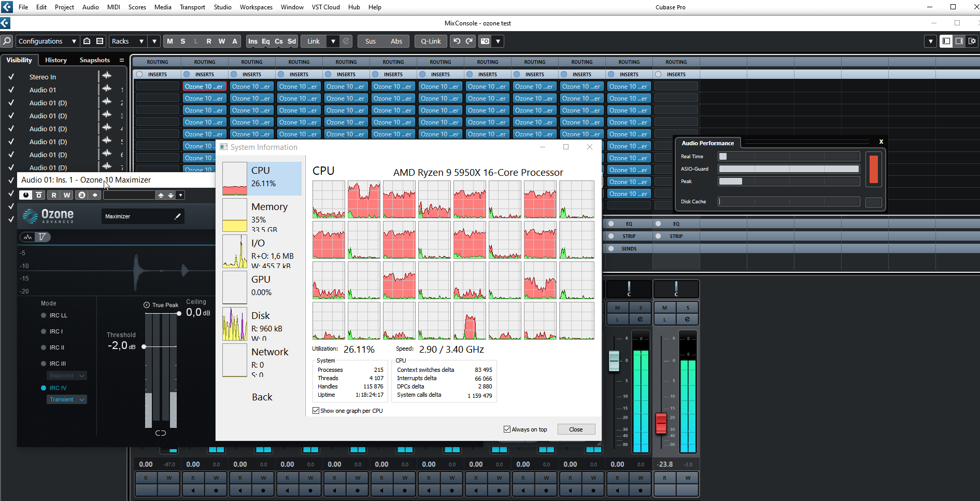
Task: Select IRC I mode radio button
Action: (x=44, y=331)
